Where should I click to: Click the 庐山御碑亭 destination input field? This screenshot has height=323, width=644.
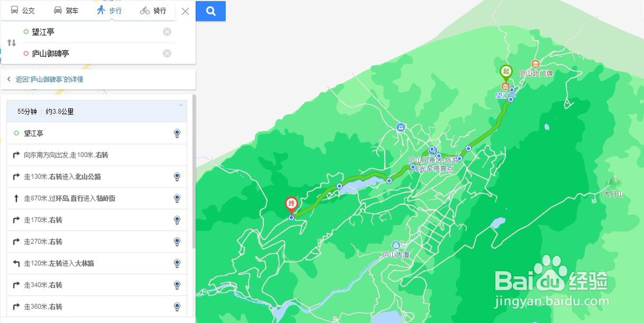(x=92, y=53)
